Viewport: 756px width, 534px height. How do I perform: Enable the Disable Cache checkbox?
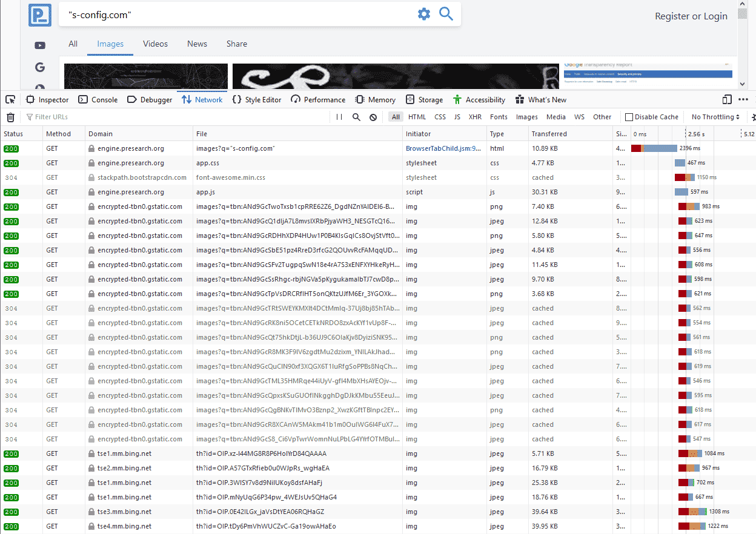[629, 117]
